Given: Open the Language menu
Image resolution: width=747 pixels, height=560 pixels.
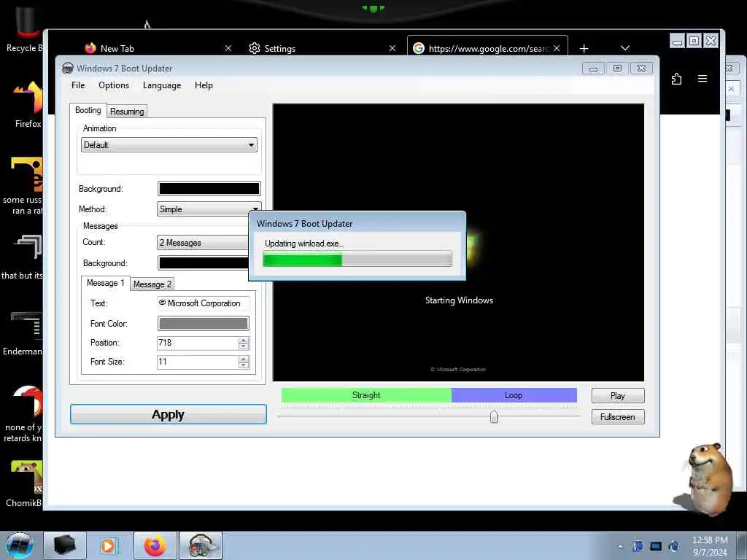Looking at the screenshot, I should 162,85.
